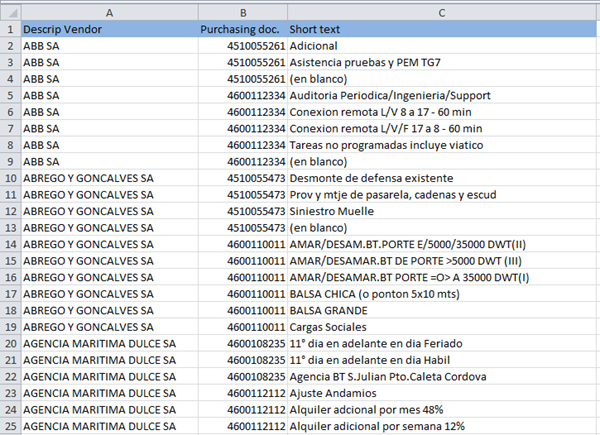This screenshot has width=600, height=435.
Task: Click the Select All corner triangle
Action: (x=10, y=13)
